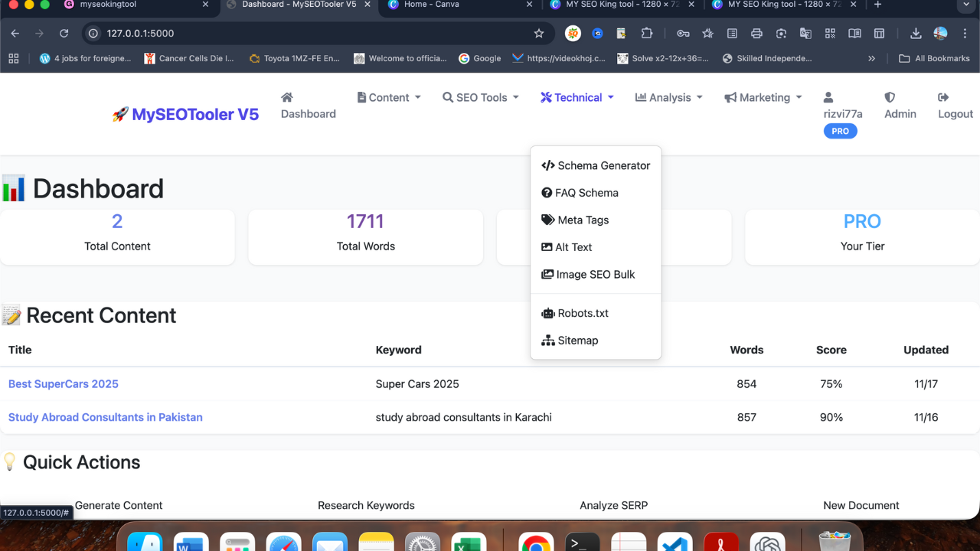The width and height of the screenshot is (980, 551).
Task: Click the Logout icon
Action: [x=942, y=98]
